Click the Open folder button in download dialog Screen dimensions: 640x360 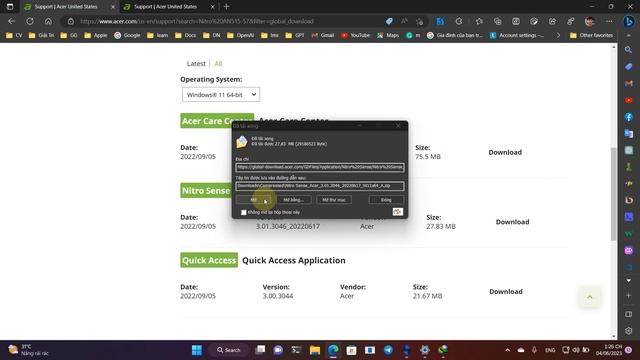[x=334, y=200]
